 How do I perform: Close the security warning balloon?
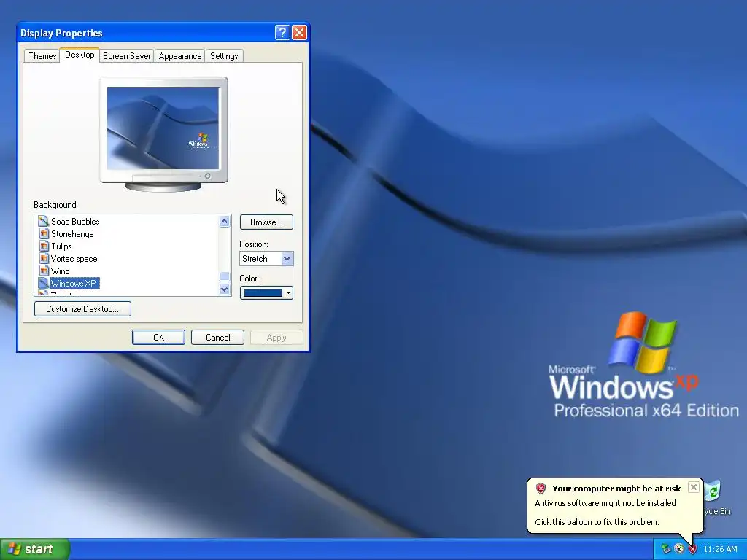pos(694,486)
